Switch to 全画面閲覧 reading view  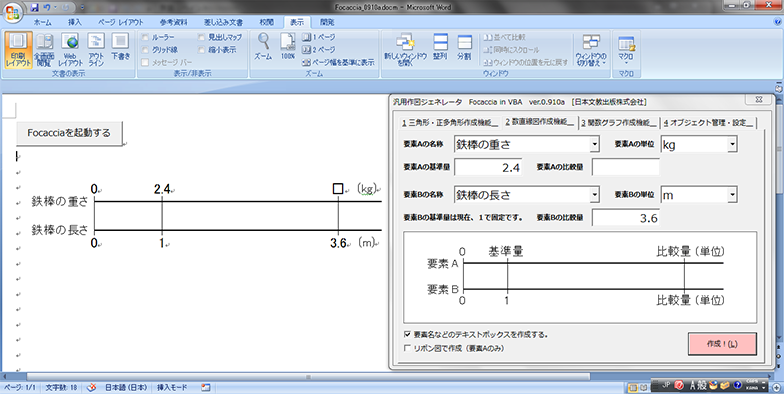[x=44, y=50]
